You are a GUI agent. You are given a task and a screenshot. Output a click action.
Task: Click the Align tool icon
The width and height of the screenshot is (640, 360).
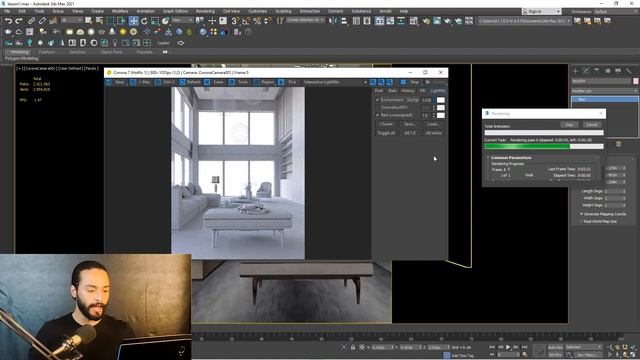(344, 20)
